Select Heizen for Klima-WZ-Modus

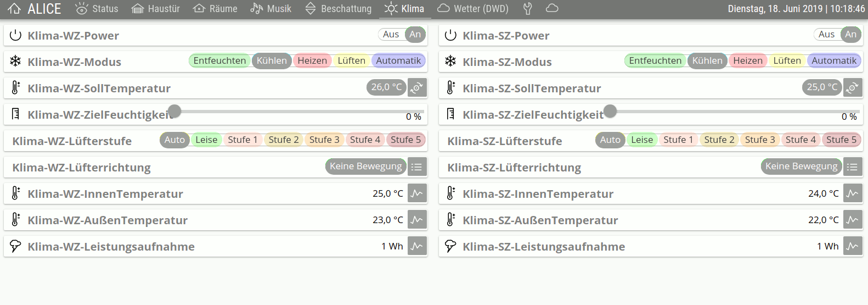312,60
